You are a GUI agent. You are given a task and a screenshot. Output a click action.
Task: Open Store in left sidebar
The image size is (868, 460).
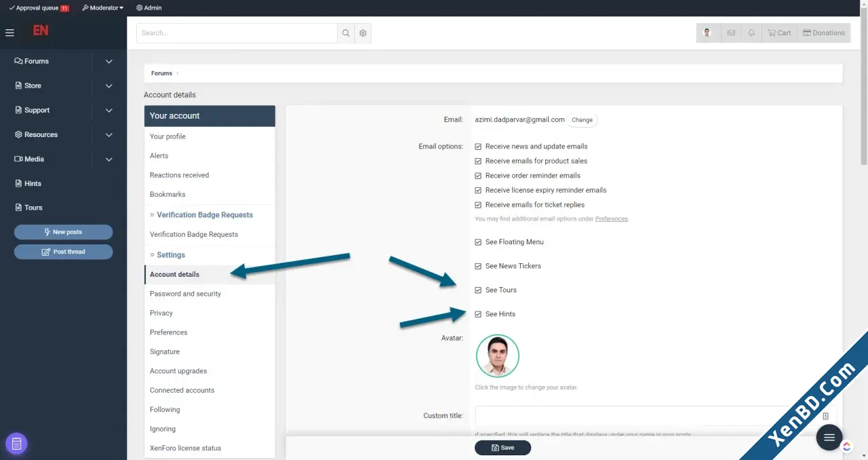28,85
